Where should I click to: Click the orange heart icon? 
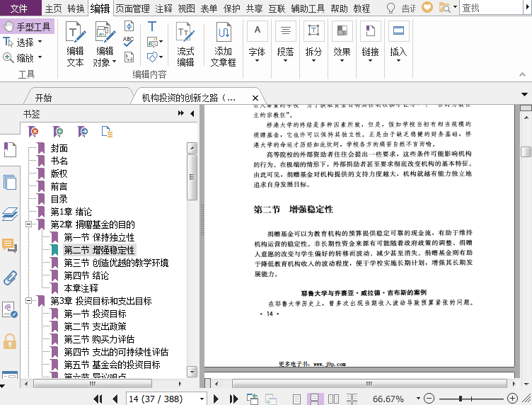(427, 7)
